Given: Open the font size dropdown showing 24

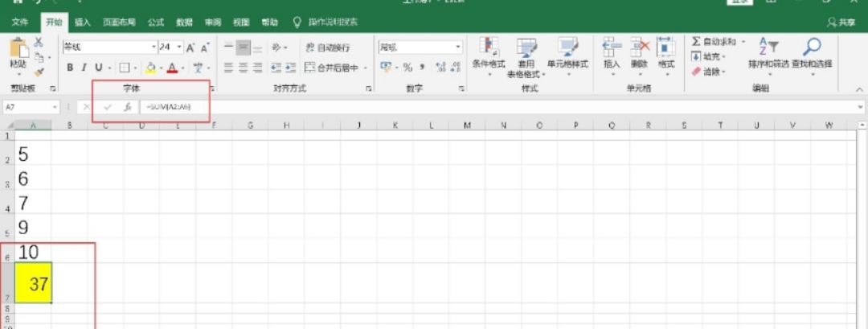Looking at the screenshot, I should [x=179, y=47].
